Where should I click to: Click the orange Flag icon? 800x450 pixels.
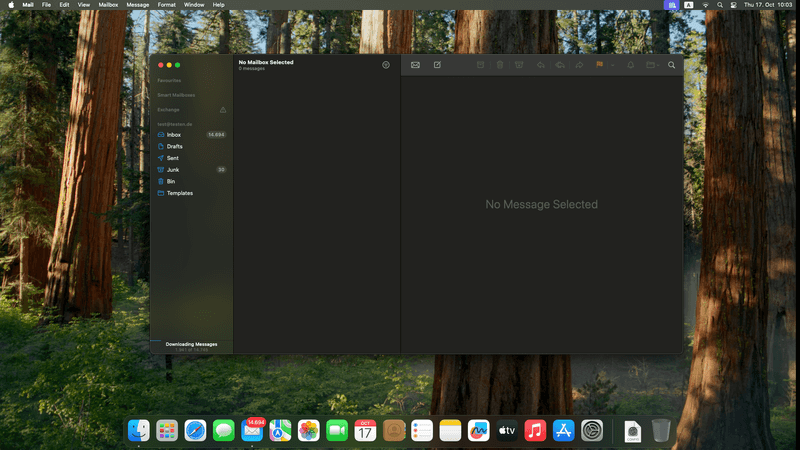coord(600,65)
